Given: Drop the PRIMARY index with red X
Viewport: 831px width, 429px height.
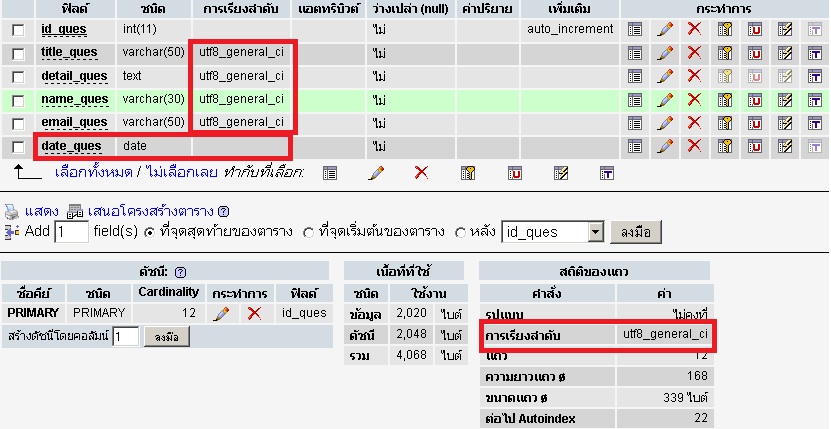Looking at the screenshot, I should click(x=254, y=313).
